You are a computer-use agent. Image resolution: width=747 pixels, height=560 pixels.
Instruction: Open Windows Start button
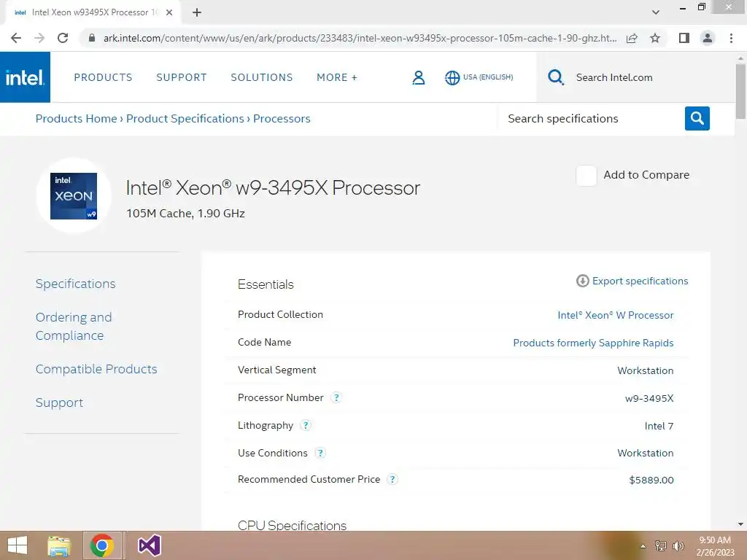point(18,545)
